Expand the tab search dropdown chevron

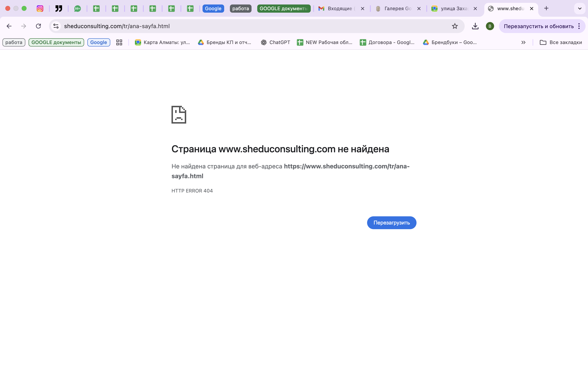tap(580, 9)
